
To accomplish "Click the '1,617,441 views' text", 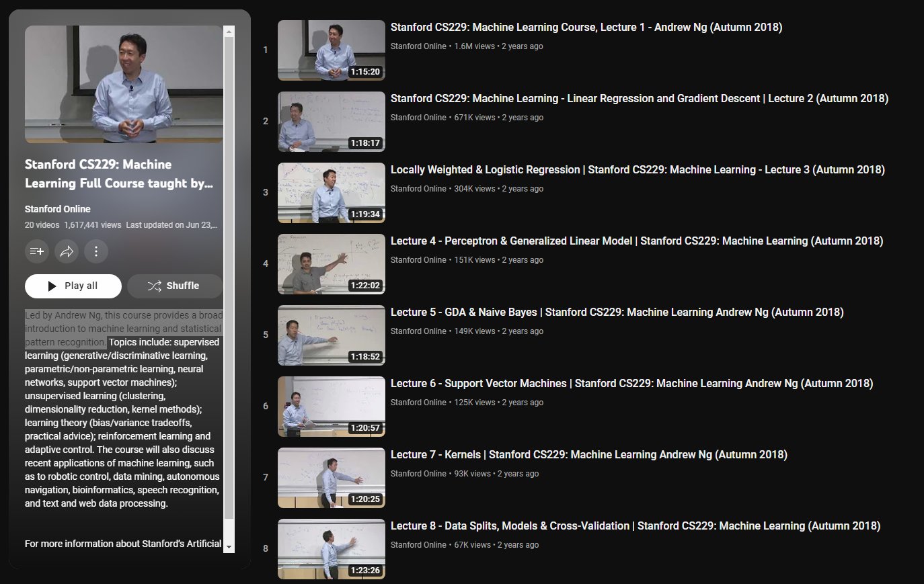I will click(x=93, y=225).
